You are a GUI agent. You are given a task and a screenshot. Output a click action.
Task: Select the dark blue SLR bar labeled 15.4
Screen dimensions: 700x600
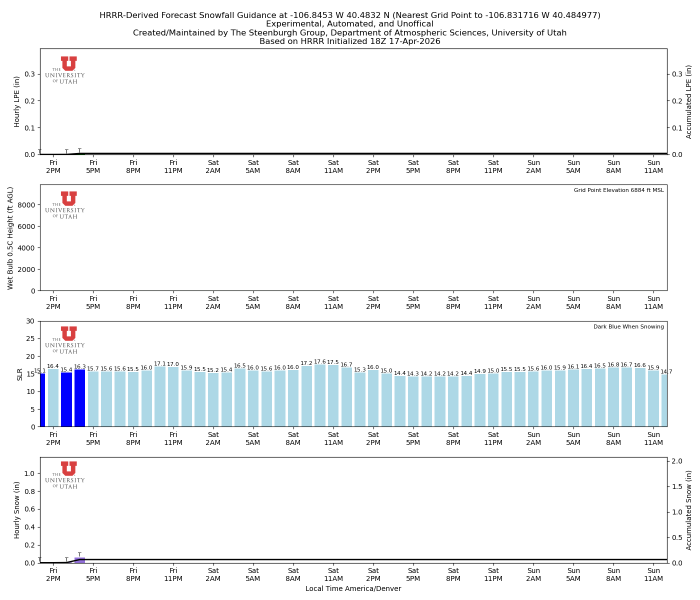pos(66,400)
